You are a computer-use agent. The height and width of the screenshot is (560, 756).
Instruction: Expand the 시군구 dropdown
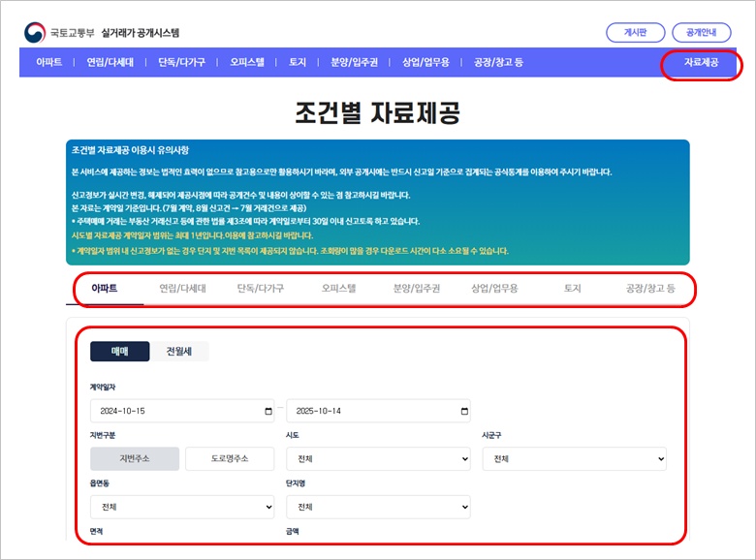pyautogui.click(x=574, y=458)
